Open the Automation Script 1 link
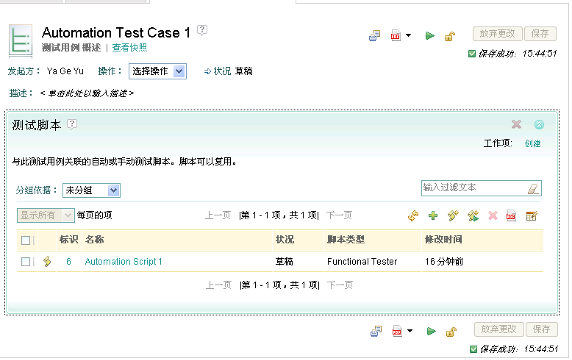Screen dimensions: 572x360 point(123,262)
